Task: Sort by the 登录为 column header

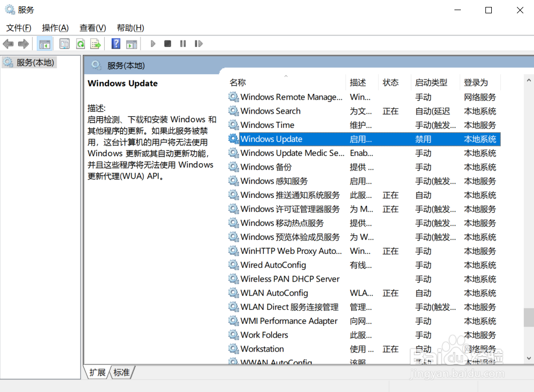Action: coord(480,82)
